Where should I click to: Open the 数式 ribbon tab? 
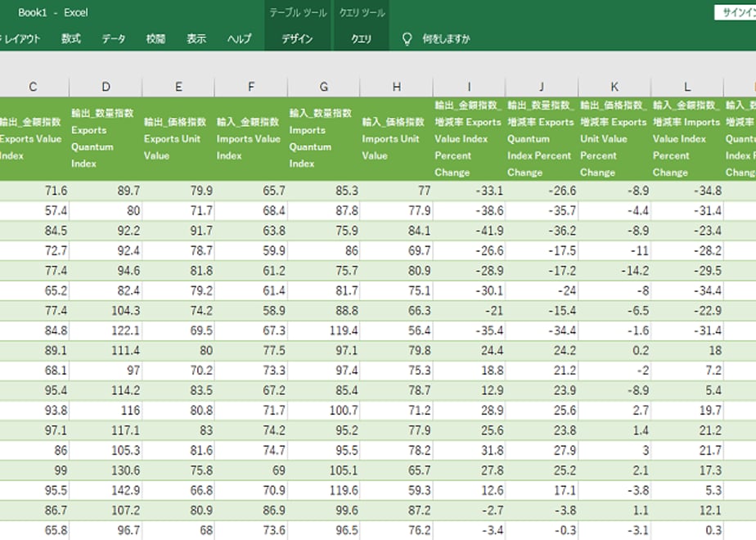[71, 38]
